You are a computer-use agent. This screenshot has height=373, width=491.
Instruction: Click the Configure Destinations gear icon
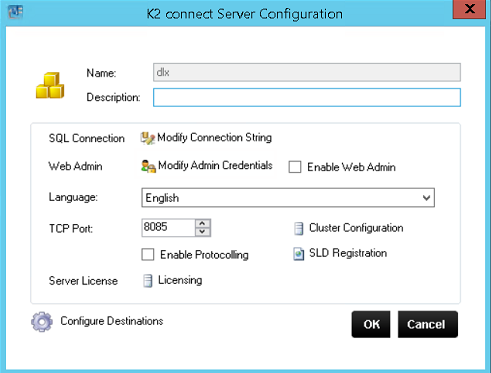[42, 322]
